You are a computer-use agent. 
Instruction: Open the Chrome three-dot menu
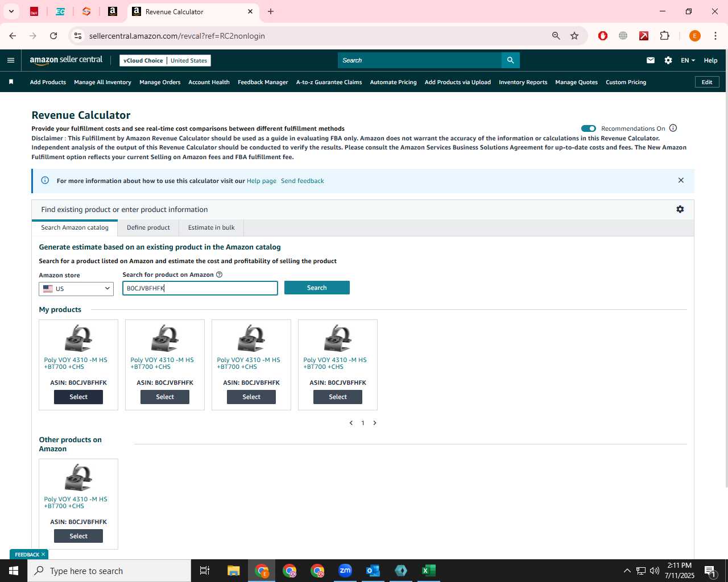click(715, 36)
